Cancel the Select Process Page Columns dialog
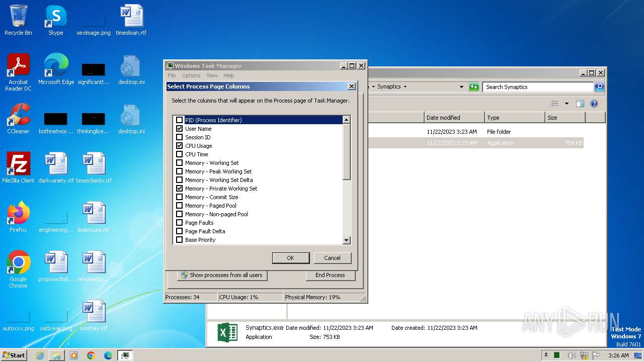 point(332,258)
